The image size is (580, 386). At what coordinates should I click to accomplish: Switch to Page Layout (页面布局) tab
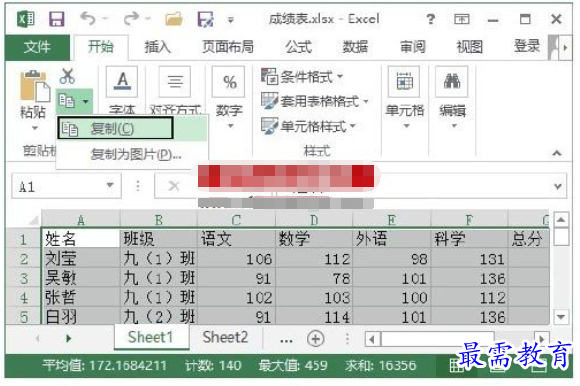coord(228,47)
